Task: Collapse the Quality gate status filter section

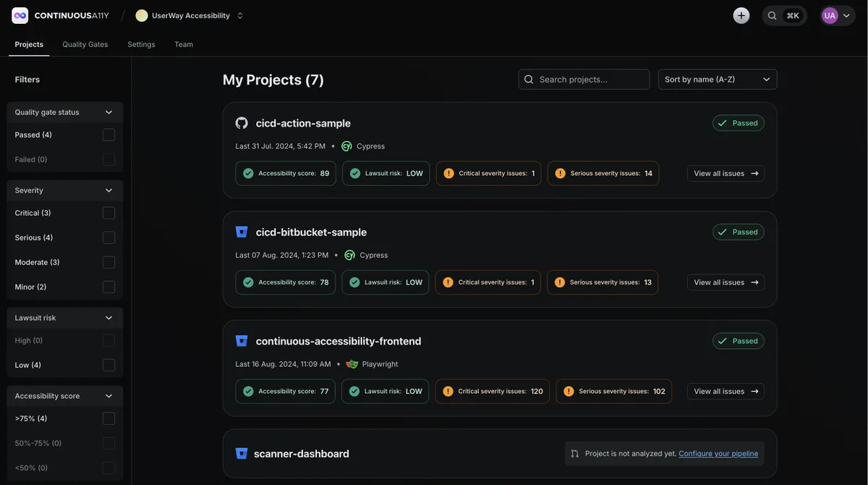Action: pos(65,112)
